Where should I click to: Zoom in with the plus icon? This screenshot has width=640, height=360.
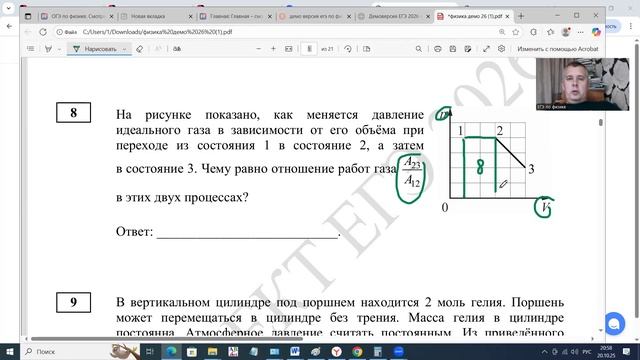[273, 49]
